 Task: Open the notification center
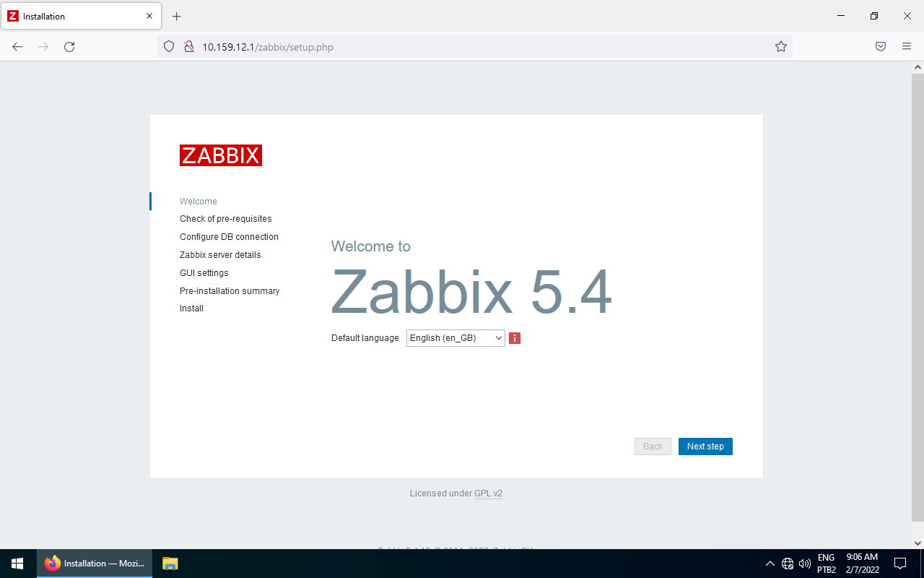[899, 564]
